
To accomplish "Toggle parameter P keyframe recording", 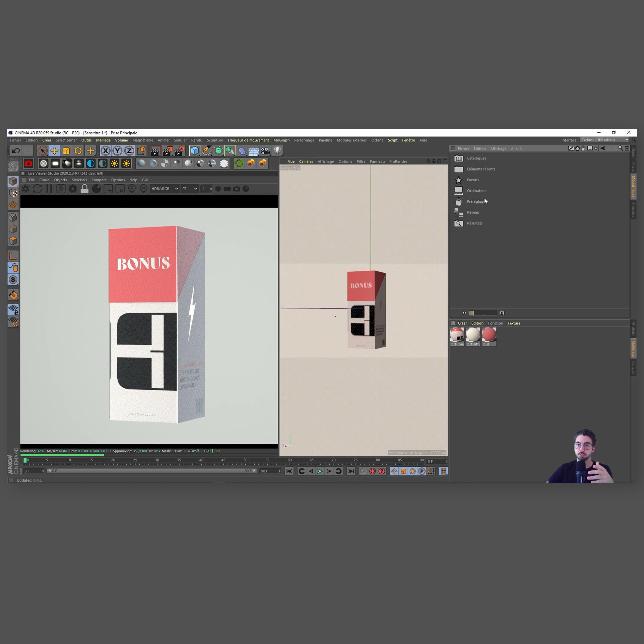I will 422,471.
